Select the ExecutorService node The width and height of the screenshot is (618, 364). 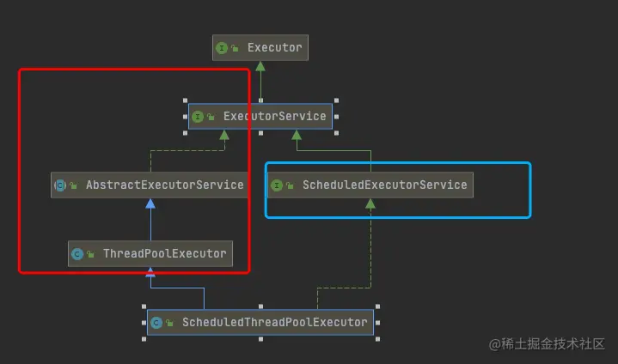click(260, 117)
